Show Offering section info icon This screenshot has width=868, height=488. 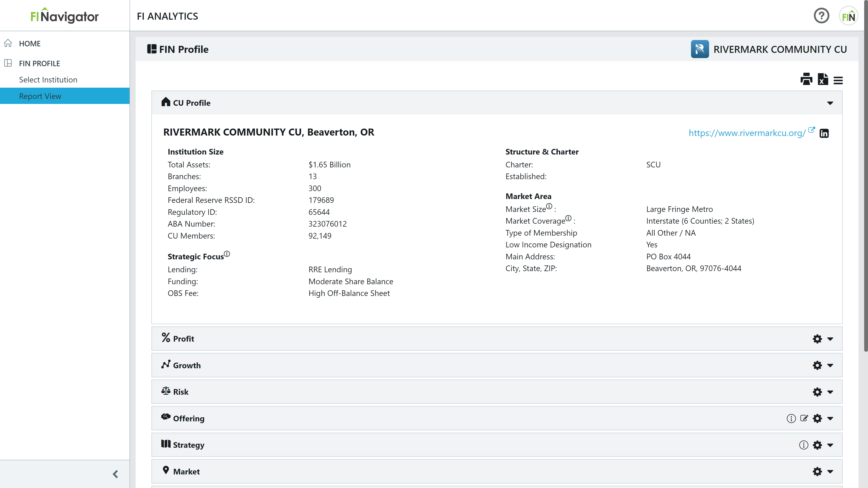pos(791,418)
